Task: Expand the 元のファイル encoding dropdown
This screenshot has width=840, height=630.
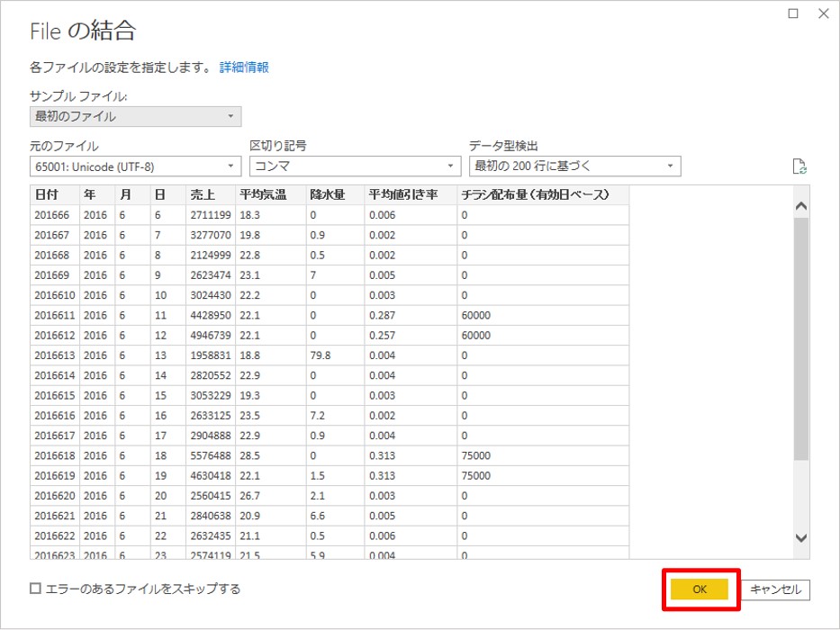Action: click(135, 166)
